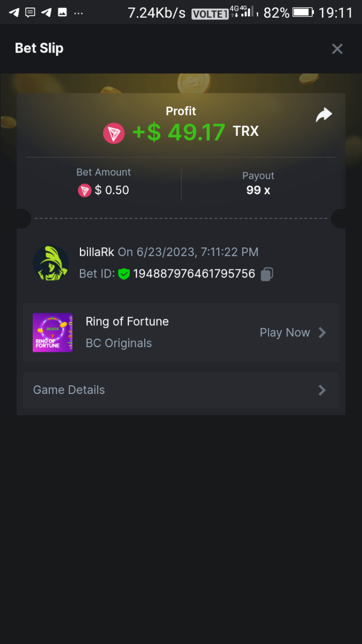Open the Ring of Fortune game thumbnail
362x644 pixels.
pyautogui.click(x=53, y=333)
